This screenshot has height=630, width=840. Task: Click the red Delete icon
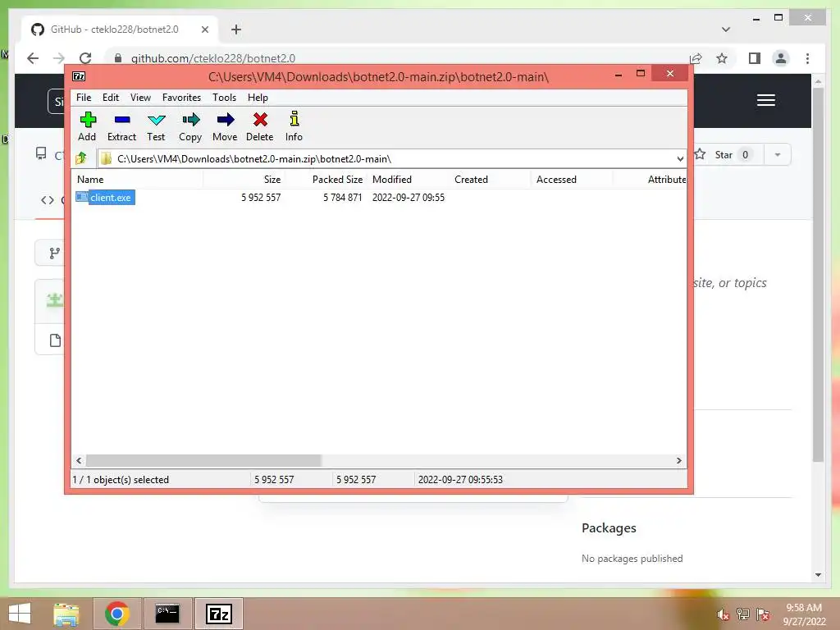pyautogui.click(x=260, y=126)
